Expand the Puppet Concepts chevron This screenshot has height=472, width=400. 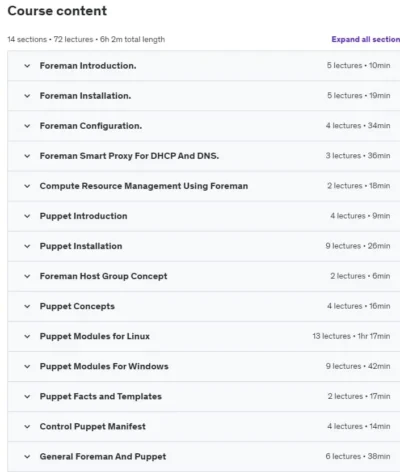click(x=27, y=306)
